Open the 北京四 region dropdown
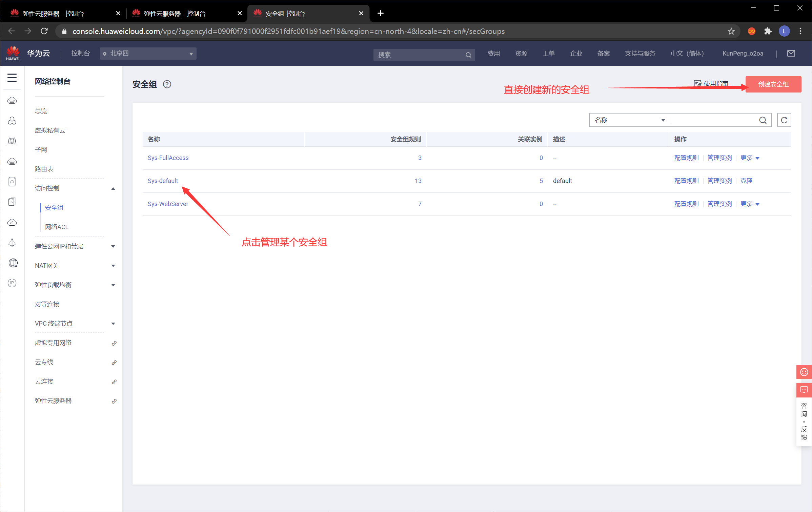812x512 pixels. 148,54
